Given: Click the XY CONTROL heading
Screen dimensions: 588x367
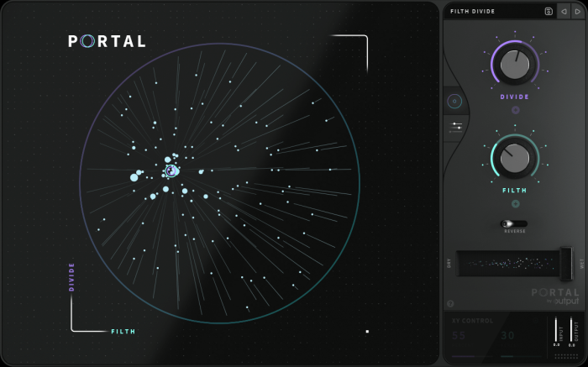Looking at the screenshot, I should coord(472,321).
